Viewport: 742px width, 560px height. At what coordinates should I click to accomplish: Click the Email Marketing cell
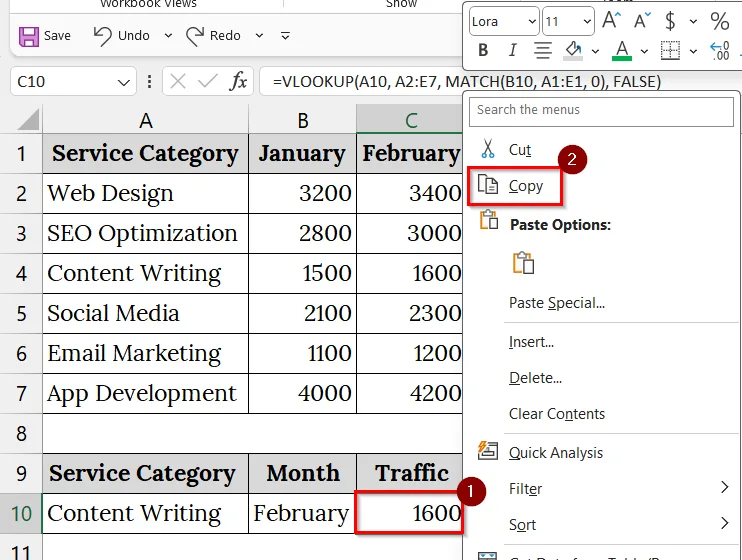point(145,354)
